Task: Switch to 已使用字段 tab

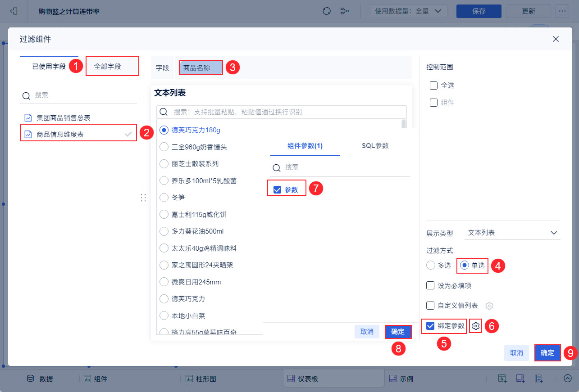Action: (49, 67)
